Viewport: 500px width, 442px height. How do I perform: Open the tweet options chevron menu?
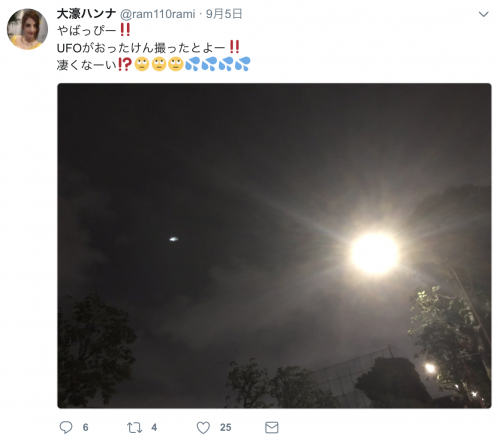click(483, 14)
